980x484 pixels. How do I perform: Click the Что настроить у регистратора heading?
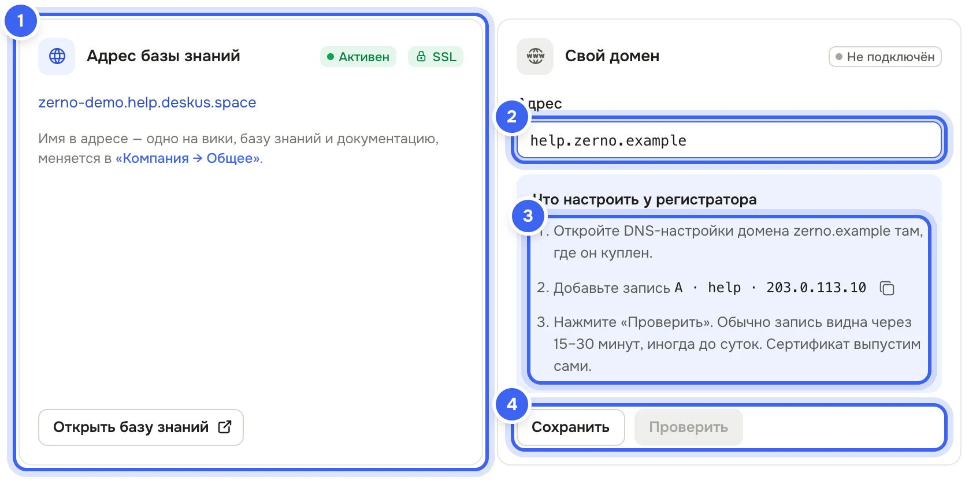point(644,199)
